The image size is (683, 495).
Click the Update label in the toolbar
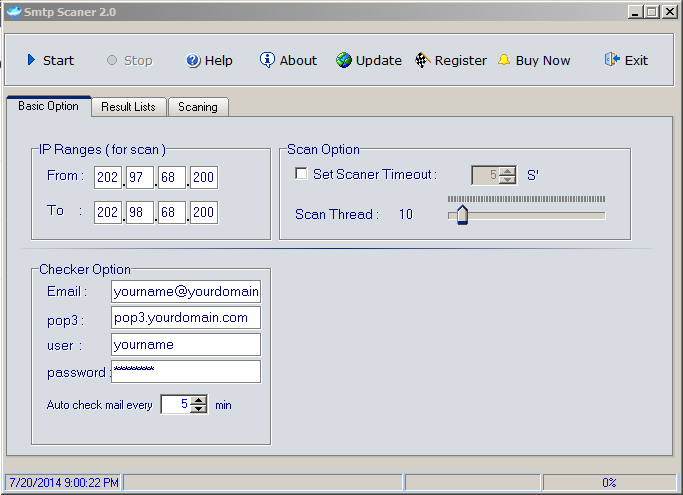coord(379,61)
